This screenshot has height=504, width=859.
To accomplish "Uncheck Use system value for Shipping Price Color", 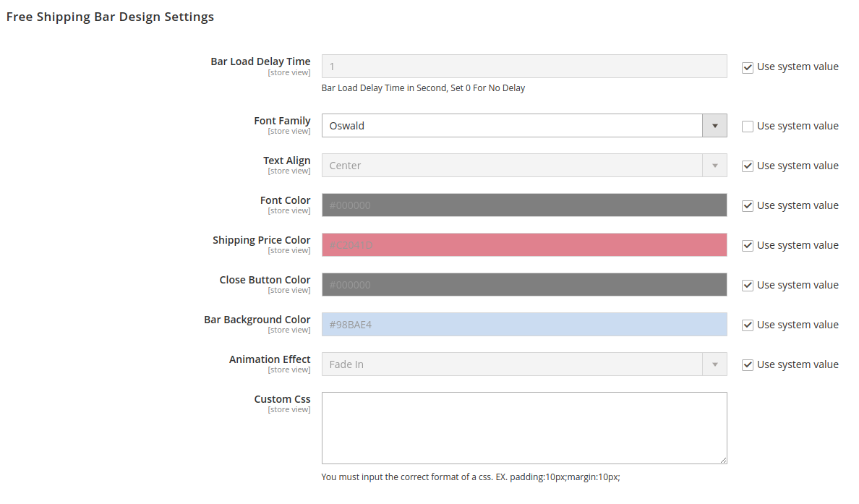I will (748, 246).
